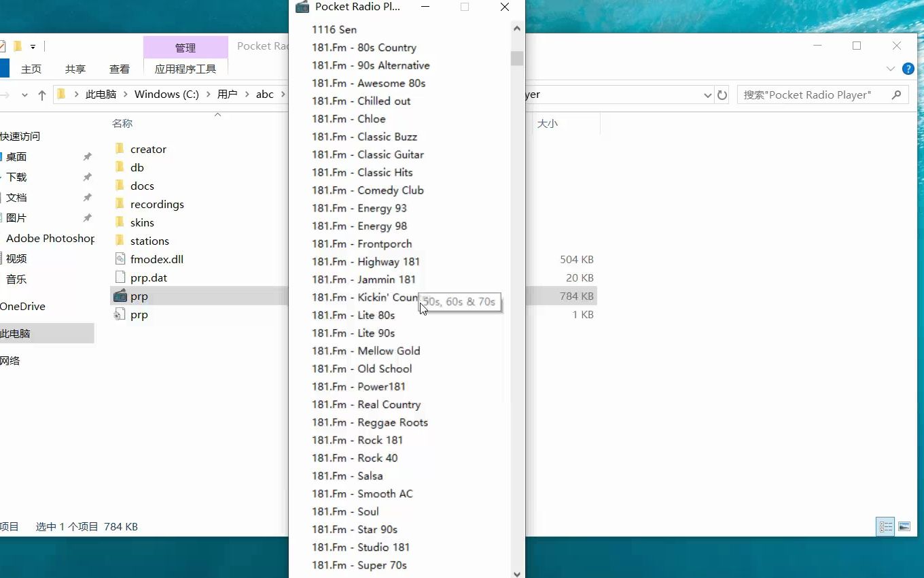Image resolution: width=924 pixels, height=578 pixels.
Task: Click the Explorer up-one-level arrow
Action: 41,95
